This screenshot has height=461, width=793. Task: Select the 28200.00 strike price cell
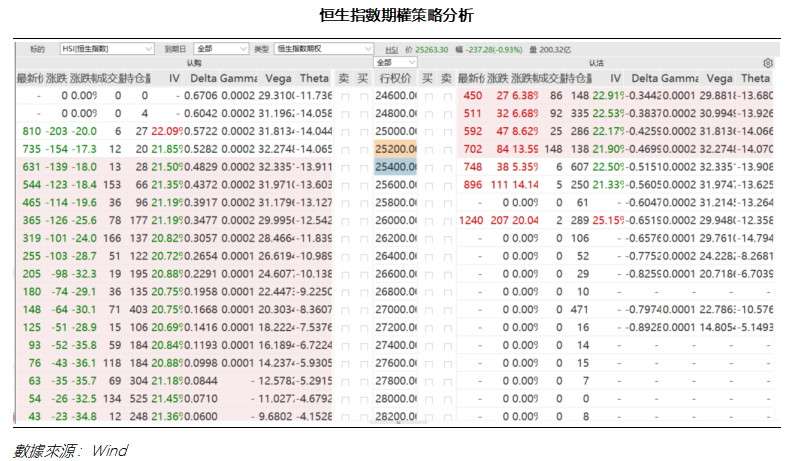point(395,416)
